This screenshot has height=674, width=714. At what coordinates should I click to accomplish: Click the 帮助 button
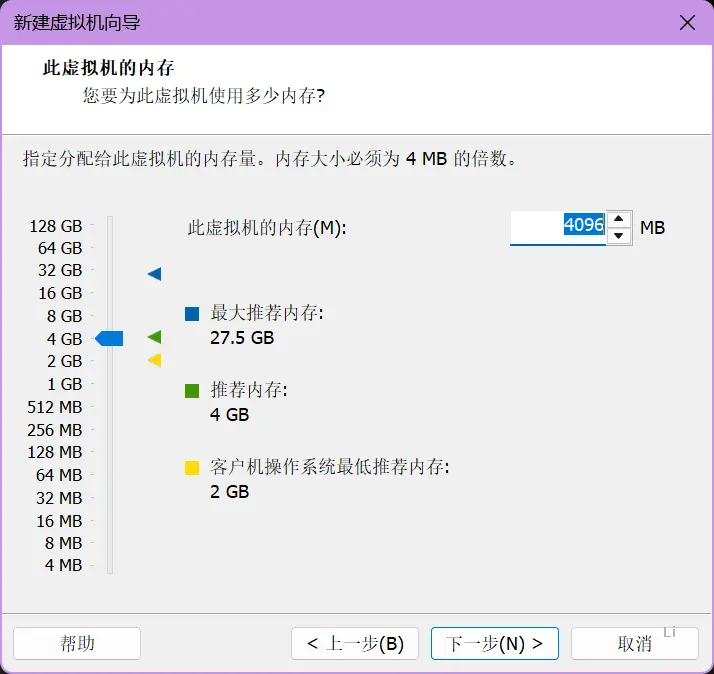click(77, 643)
